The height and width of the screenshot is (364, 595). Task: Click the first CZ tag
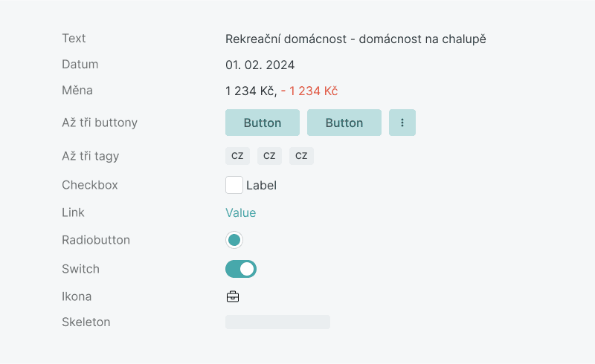tap(237, 156)
